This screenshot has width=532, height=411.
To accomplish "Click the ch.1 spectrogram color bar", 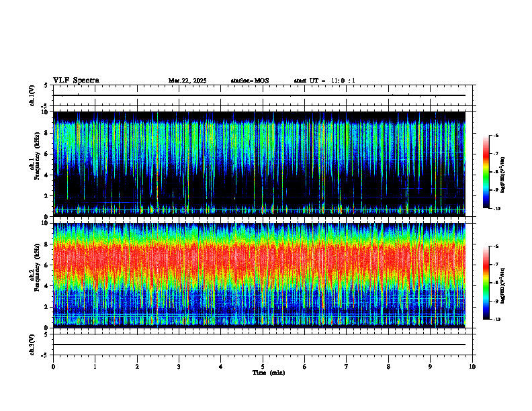I will pos(486,172).
